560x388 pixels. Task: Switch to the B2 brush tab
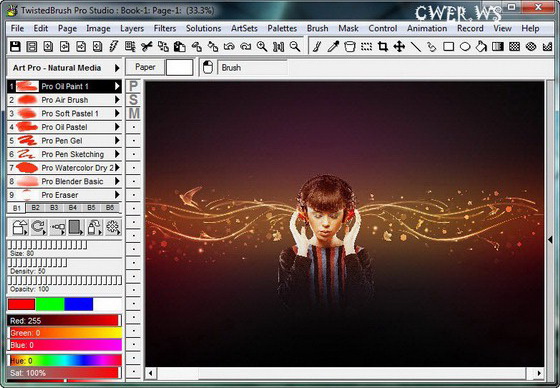coord(35,208)
